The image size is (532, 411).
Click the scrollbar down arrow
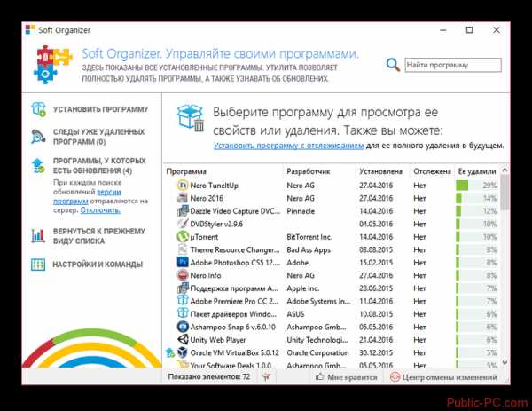tap(505, 362)
